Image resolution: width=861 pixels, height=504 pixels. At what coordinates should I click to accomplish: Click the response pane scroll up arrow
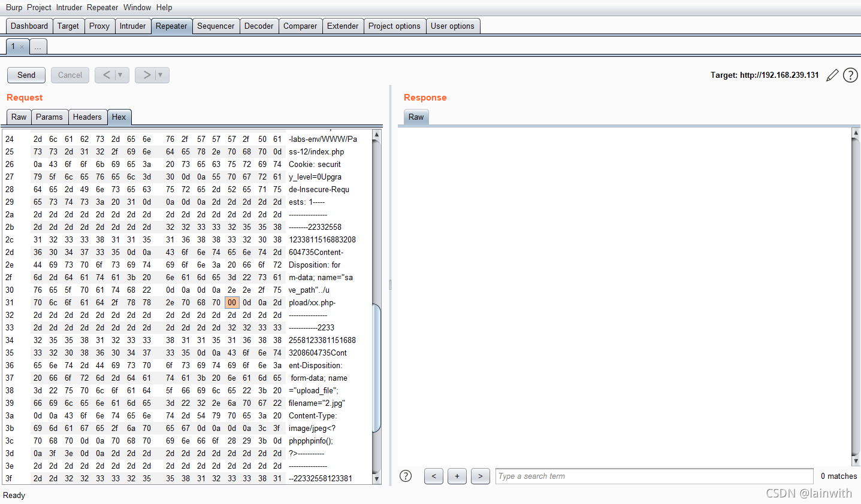coord(856,133)
